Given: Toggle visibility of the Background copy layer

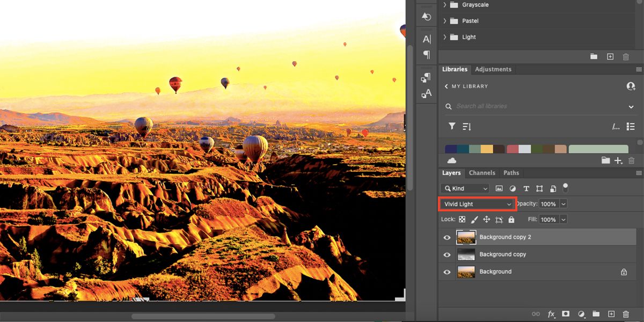Looking at the screenshot, I should (447, 254).
